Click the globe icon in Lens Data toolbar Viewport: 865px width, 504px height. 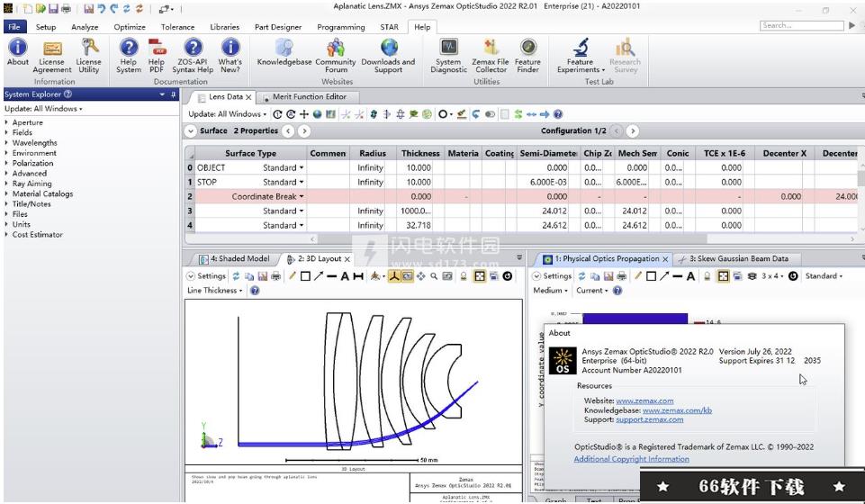pos(317,114)
